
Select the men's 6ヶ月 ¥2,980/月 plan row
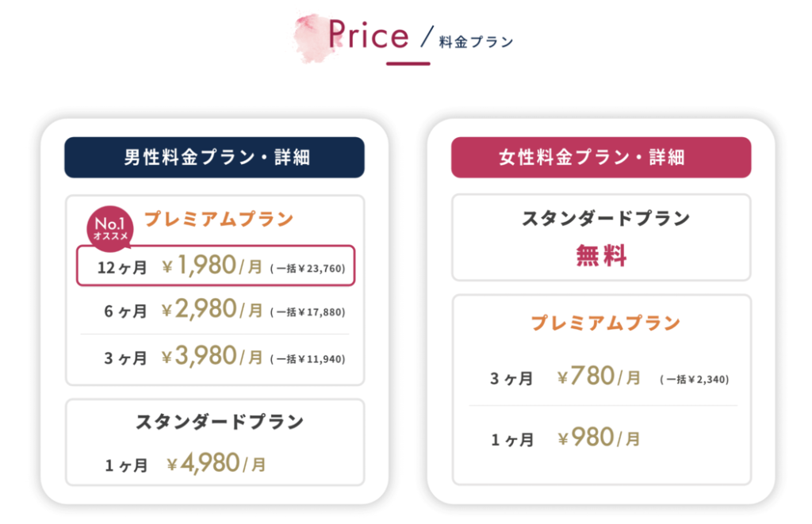coord(216,310)
